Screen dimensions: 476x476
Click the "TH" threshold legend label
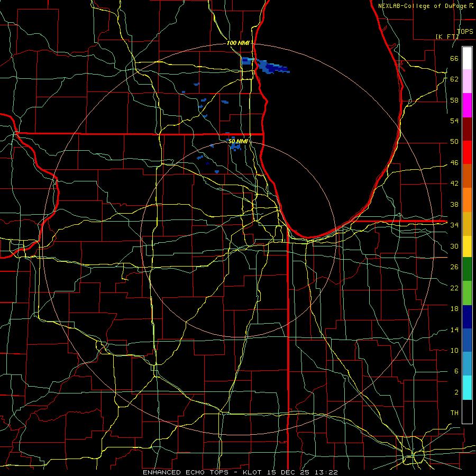(x=454, y=413)
